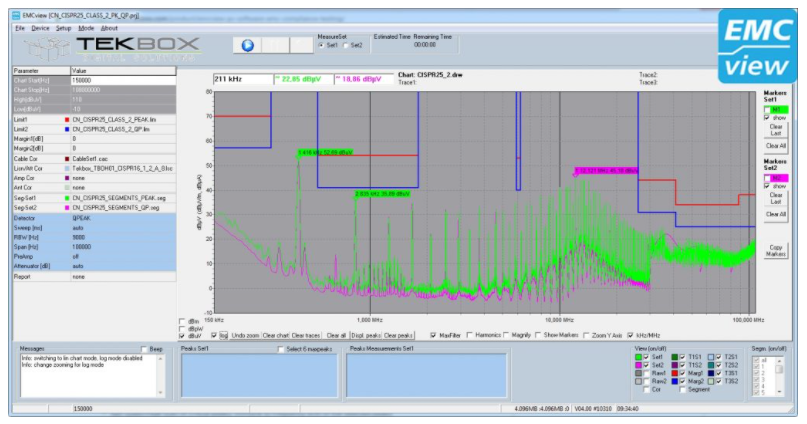Click the green SegSet1 color square
The image size is (807, 424).
coord(66,196)
